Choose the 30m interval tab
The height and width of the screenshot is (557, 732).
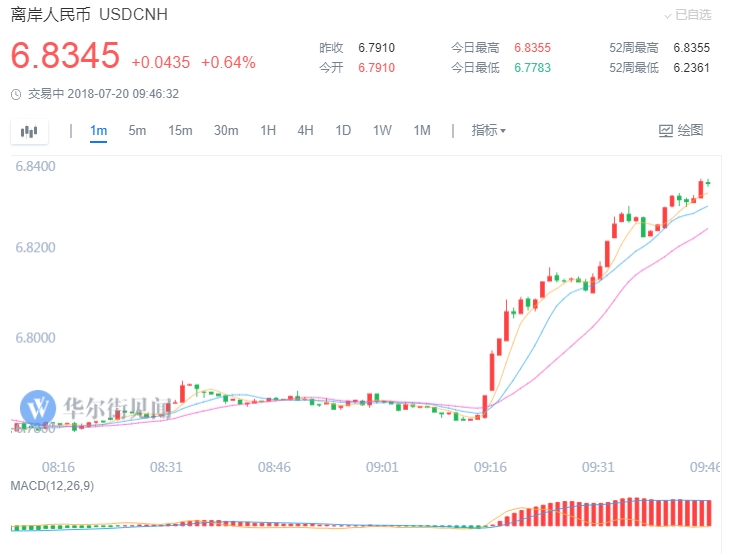tap(226, 130)
